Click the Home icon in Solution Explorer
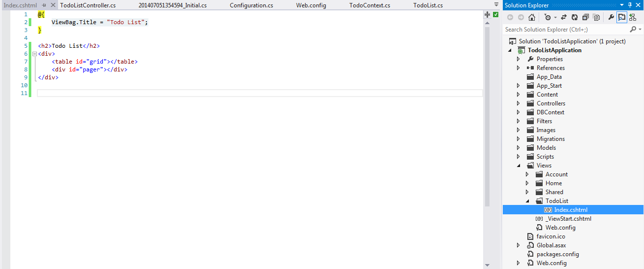Screen dimensions: 644x269 (x=532, y=17)
